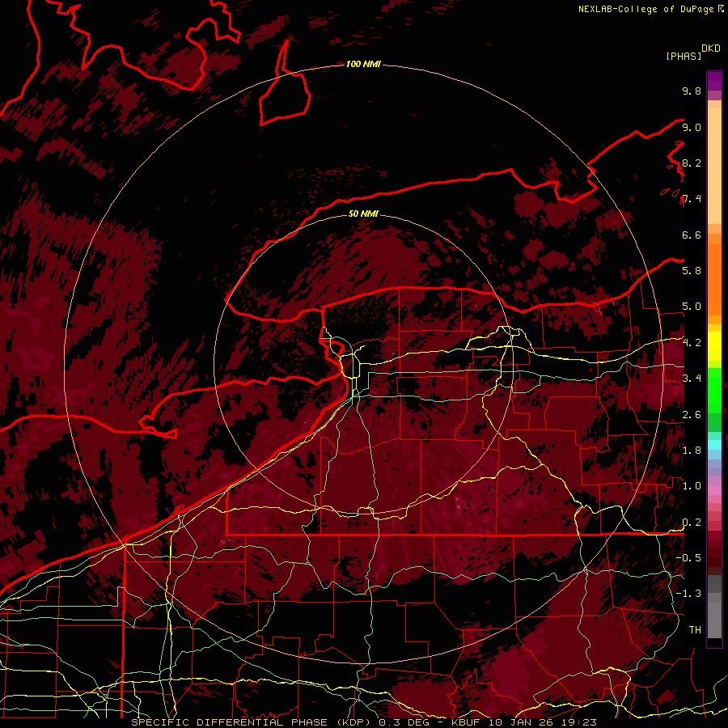Click the 0.2 value on the color scale
The image size is (728, 728).
(692, 523)
